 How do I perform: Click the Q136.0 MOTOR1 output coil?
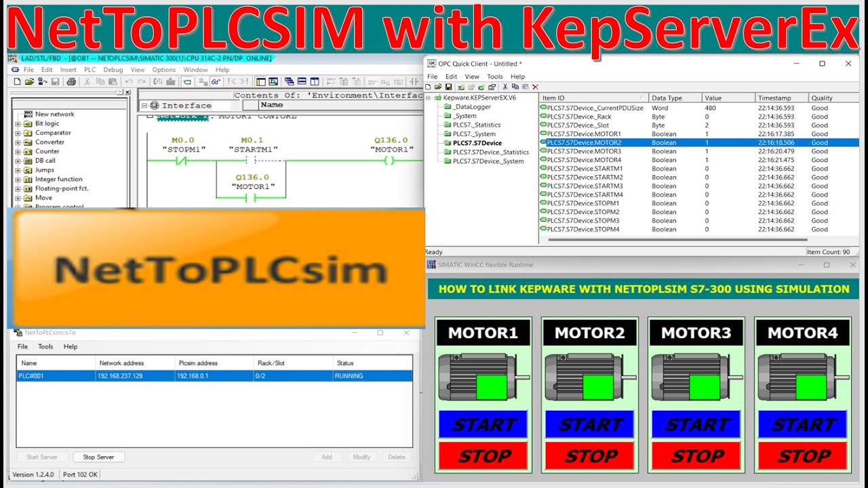pyautogui.click(x=389, y=161)
